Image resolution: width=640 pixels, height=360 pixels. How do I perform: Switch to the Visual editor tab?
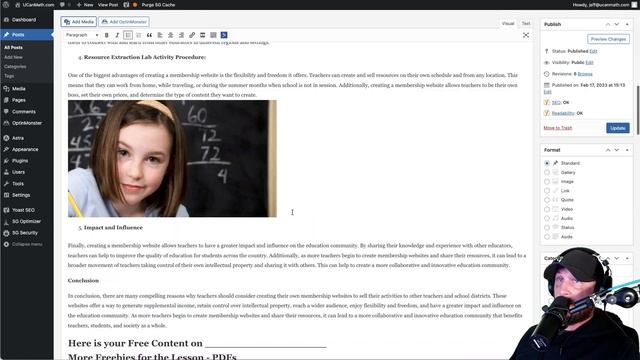coord(508,23)
